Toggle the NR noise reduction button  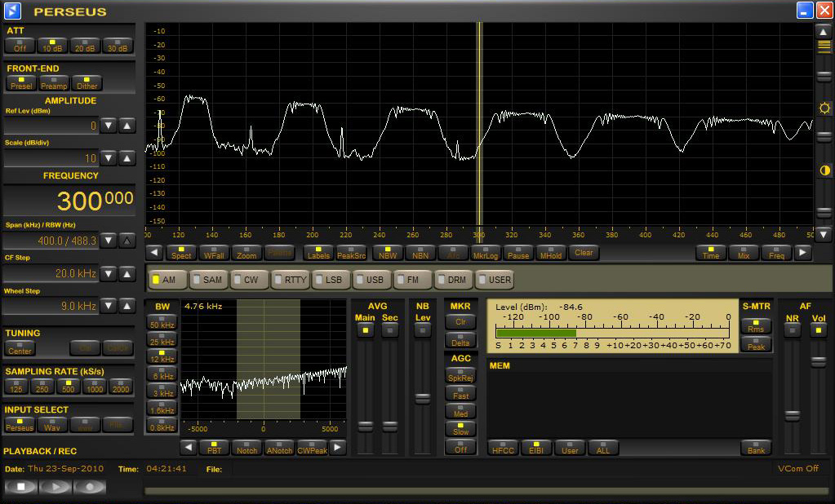792,329
